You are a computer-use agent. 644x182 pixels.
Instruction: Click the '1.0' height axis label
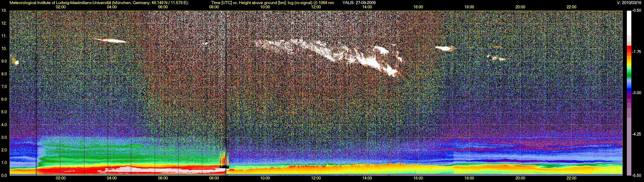click(4, 163)
